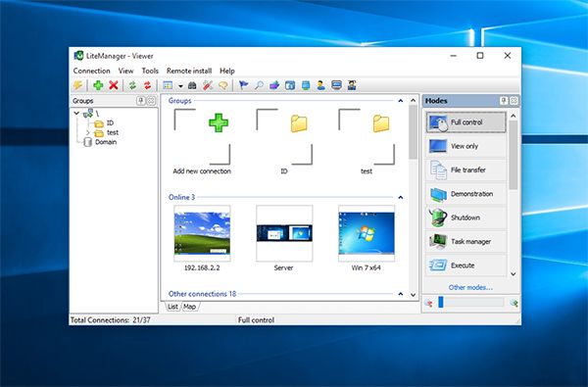
Task: Click the purple remote install toolbar icon
Action: (x=274, y=85)
